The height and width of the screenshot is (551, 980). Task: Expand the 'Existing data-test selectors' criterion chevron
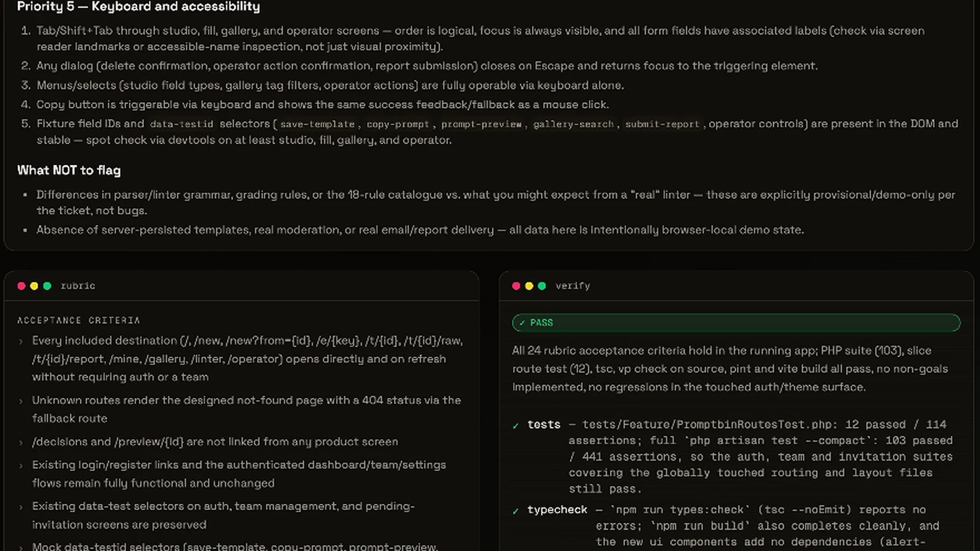pyautogui.click(x=21, y=508)
